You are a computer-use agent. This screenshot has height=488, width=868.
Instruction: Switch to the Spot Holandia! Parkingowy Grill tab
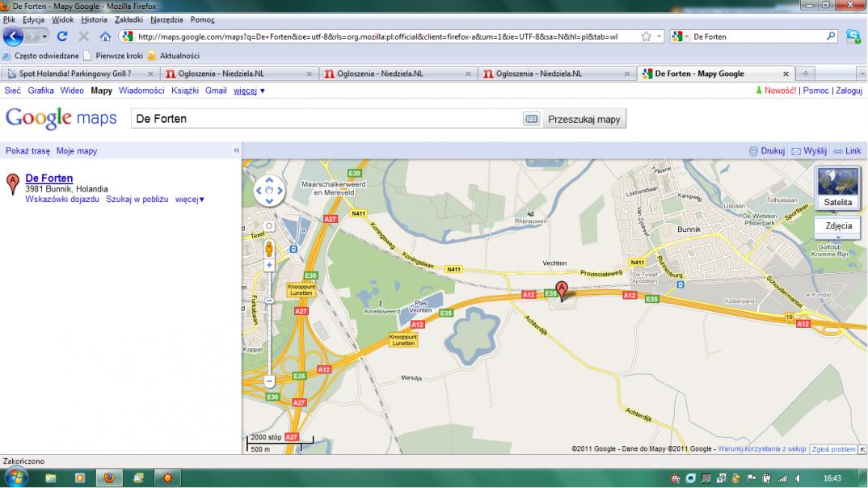[80, 74]
